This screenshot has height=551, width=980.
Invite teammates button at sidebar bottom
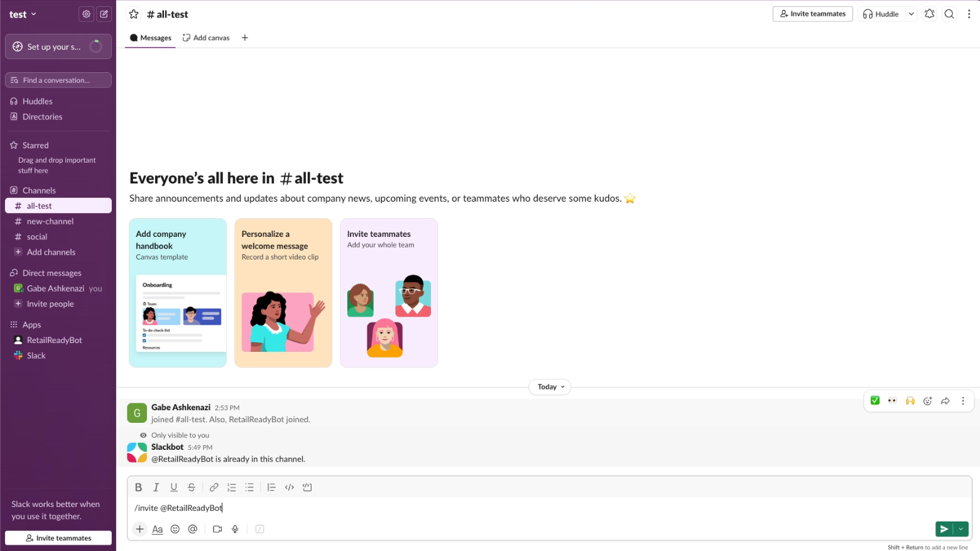pyautogui.click(x=58, y=538)
